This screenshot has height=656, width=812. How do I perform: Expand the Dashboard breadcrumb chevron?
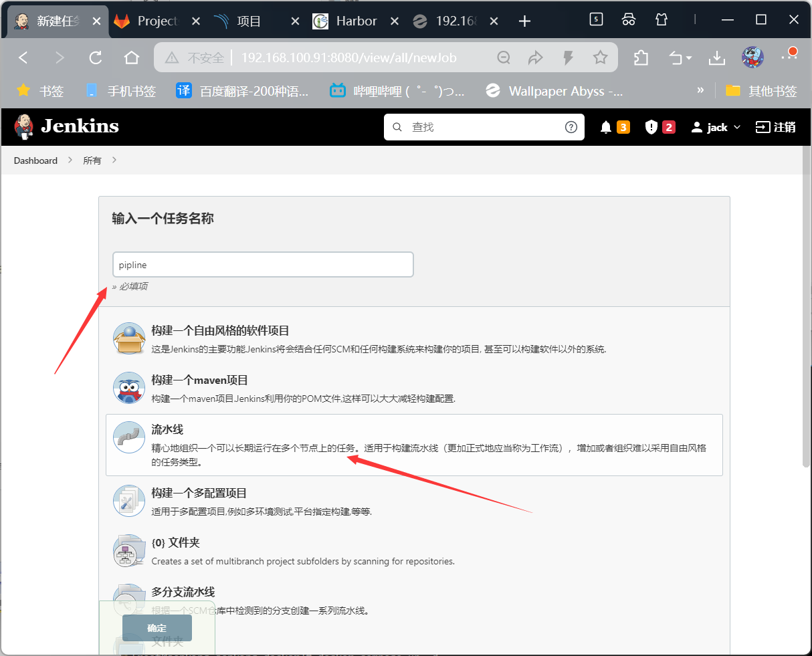[x=70, y=160]
